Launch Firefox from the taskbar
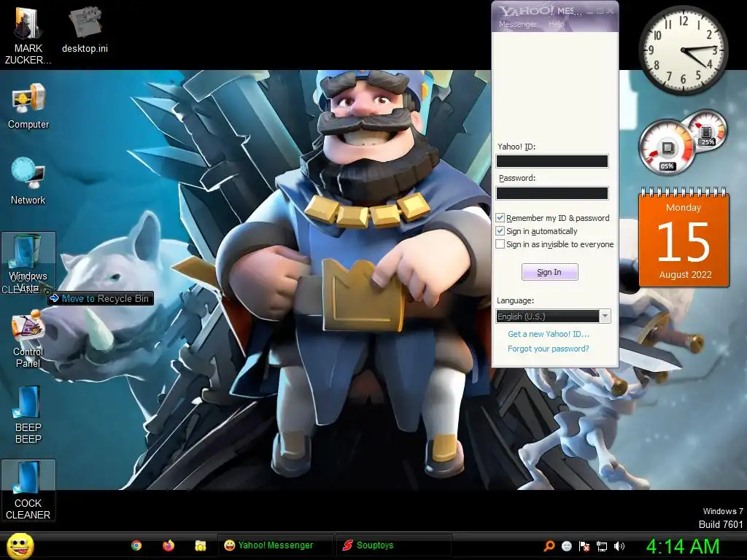 (x=169, y=545)
